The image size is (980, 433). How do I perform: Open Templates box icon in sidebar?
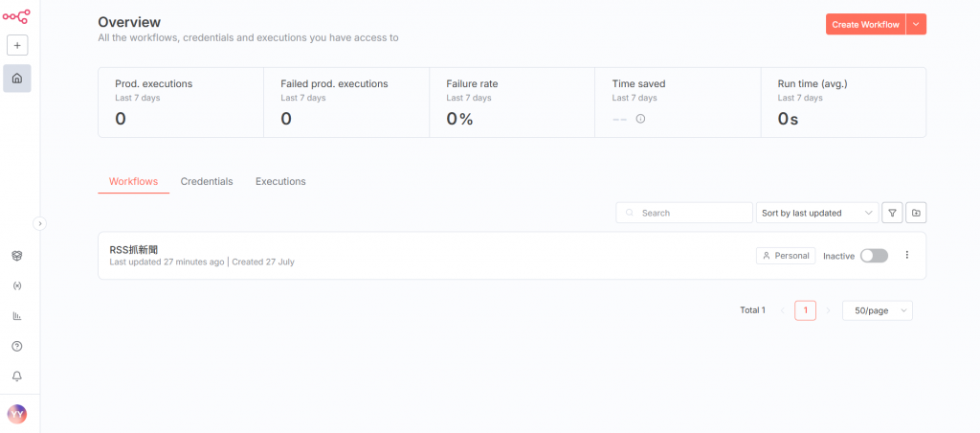17,256
